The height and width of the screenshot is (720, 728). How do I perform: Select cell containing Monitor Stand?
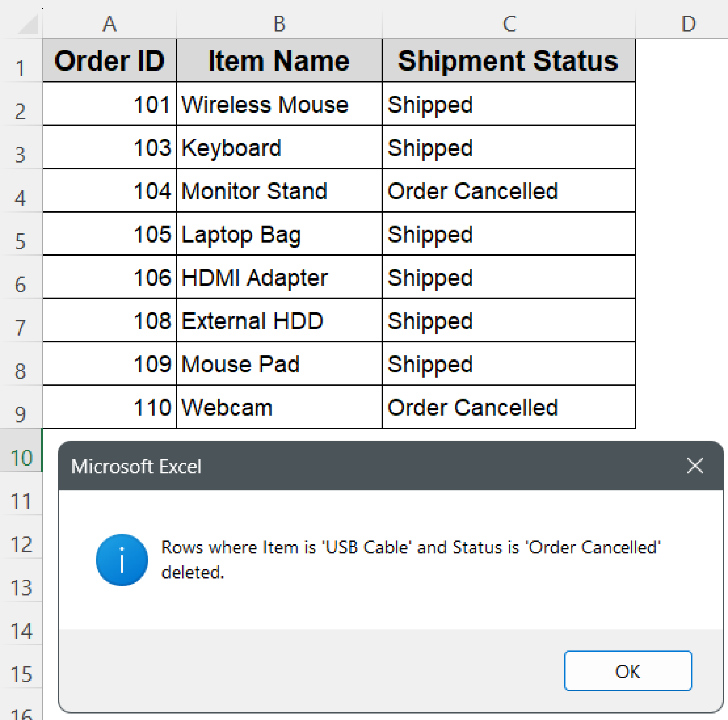point(279,190)
